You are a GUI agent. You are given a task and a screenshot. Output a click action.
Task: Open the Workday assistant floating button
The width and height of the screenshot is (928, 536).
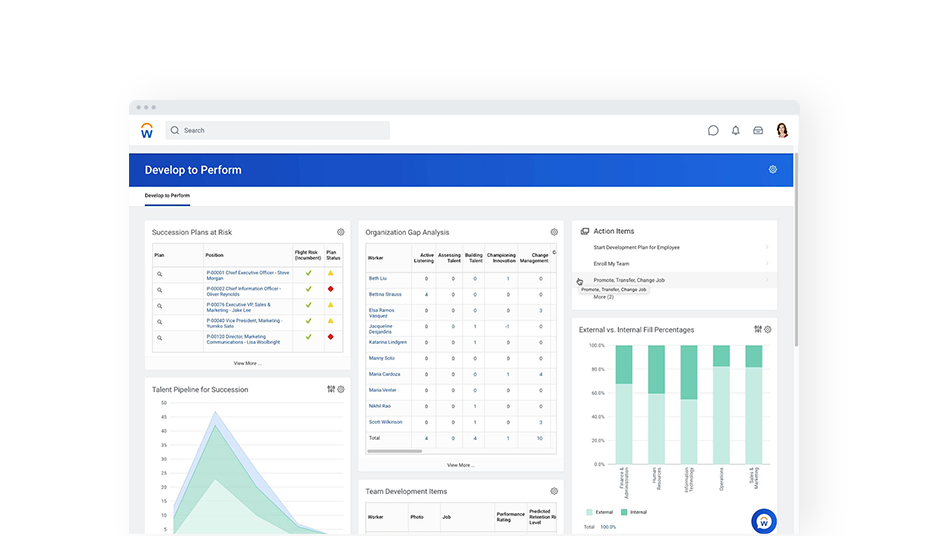tap(764, 521)
